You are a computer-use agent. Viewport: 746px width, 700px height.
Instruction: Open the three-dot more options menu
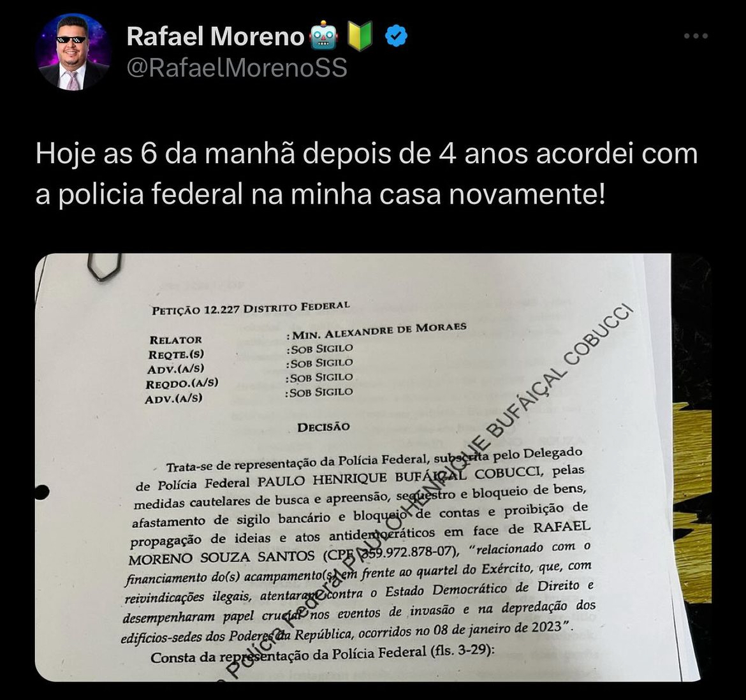(696, 36)
